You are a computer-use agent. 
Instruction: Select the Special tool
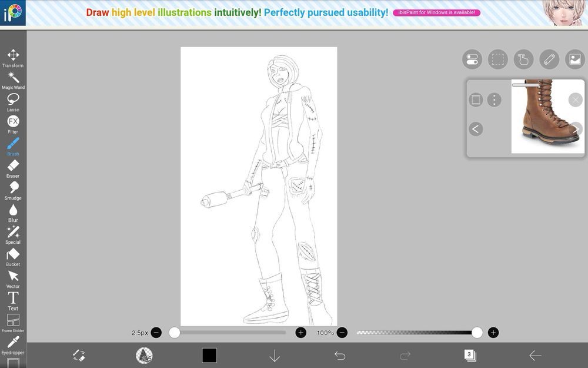tap(13, 235)
